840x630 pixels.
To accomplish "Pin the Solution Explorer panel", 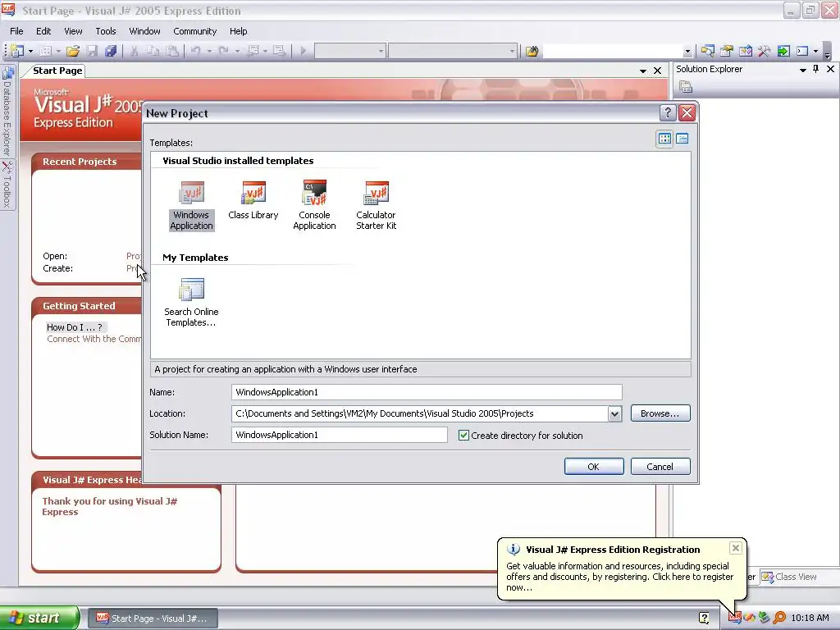I will (x=816, y=69).
